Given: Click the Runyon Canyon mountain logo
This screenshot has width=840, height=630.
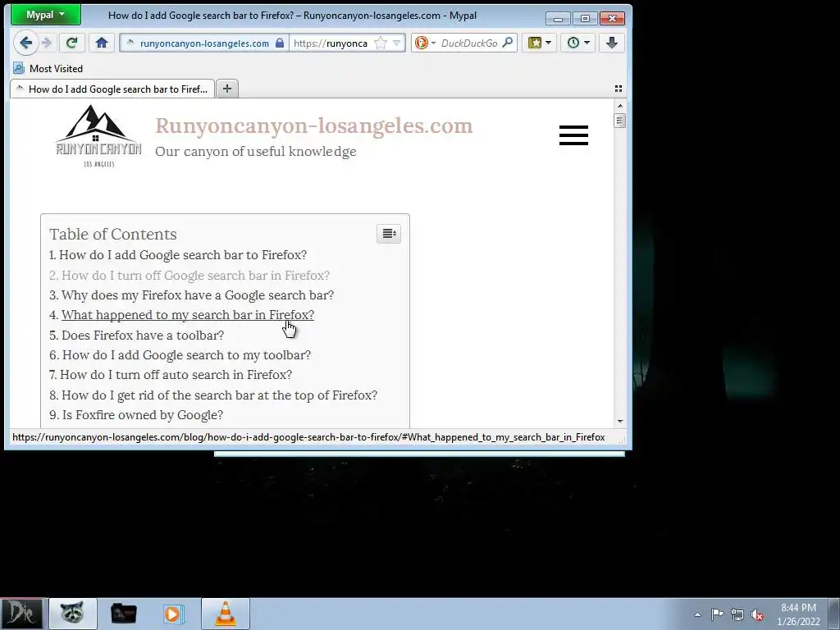Looking at the screenshot, I should pyautogui.click(x=98, y=136).
